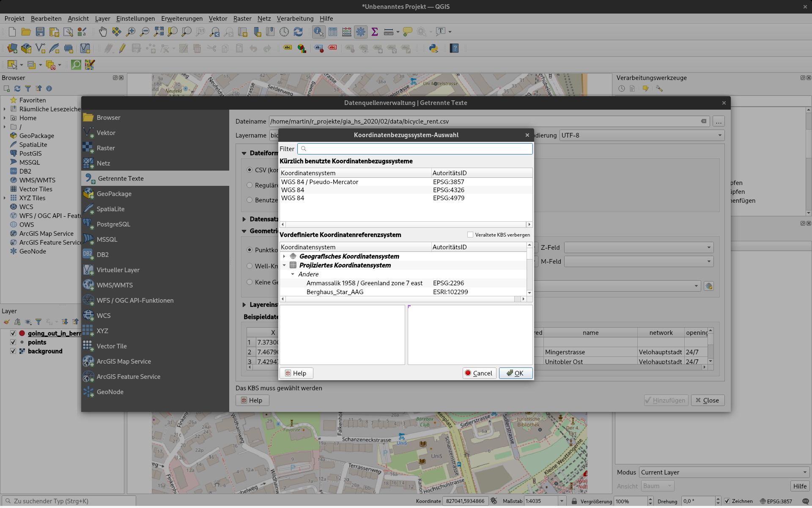Open the Vektor menu
The height and width of the screenshot is (508, 812).
pos(218,19)
